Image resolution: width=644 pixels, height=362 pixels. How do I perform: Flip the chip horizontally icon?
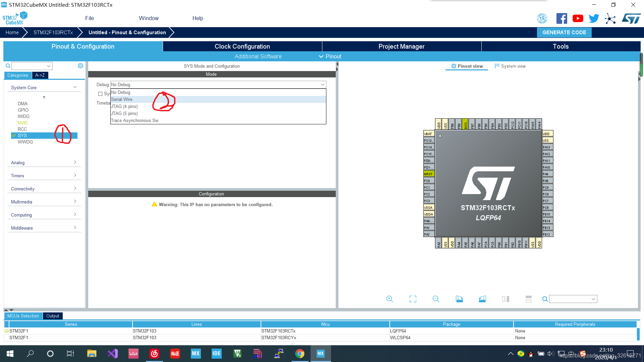(505, 299)
